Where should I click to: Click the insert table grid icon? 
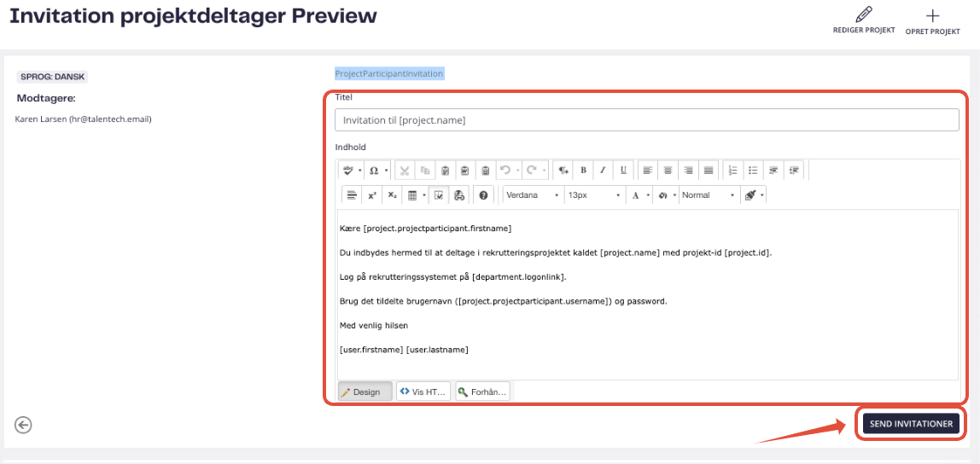[x=411, y=195]
